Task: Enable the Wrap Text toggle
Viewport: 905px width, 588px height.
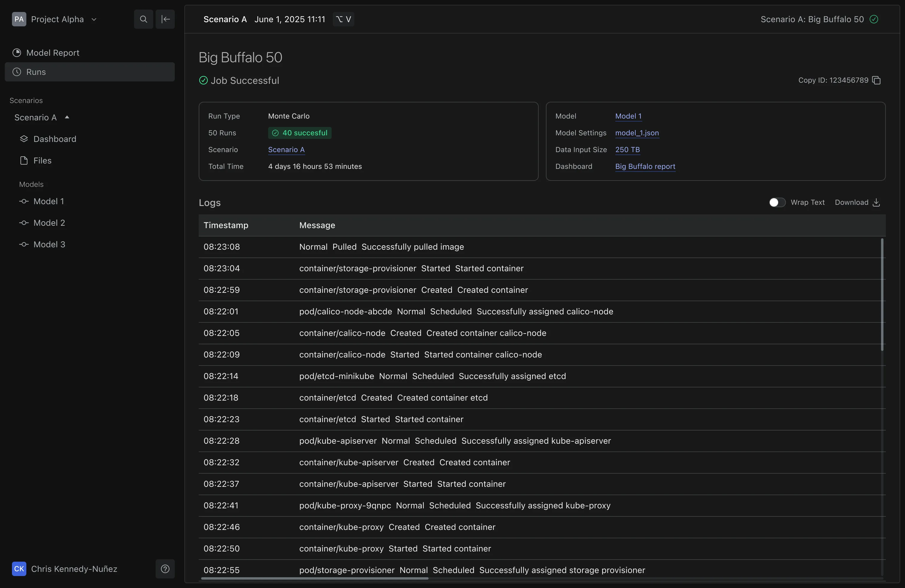Action: 777,202
